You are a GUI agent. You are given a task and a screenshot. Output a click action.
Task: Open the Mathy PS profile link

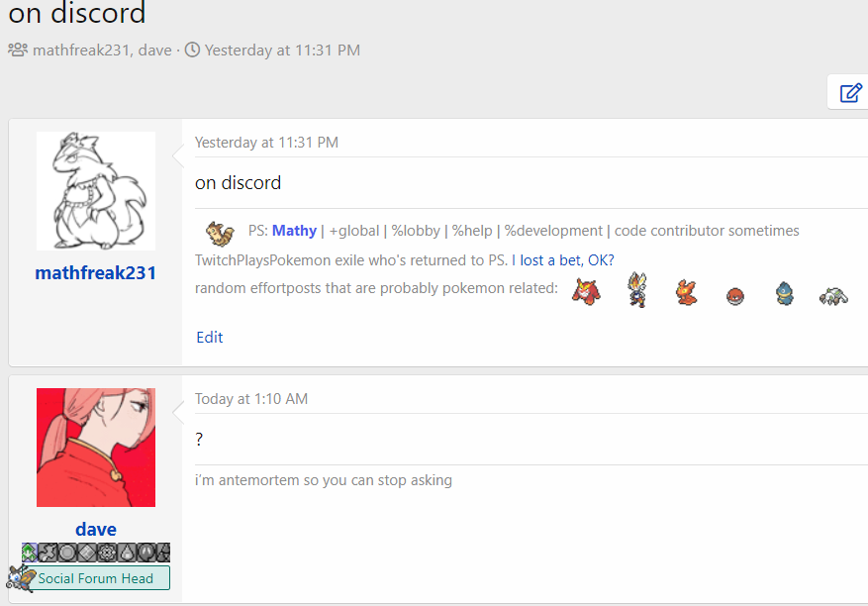point(294,231)
